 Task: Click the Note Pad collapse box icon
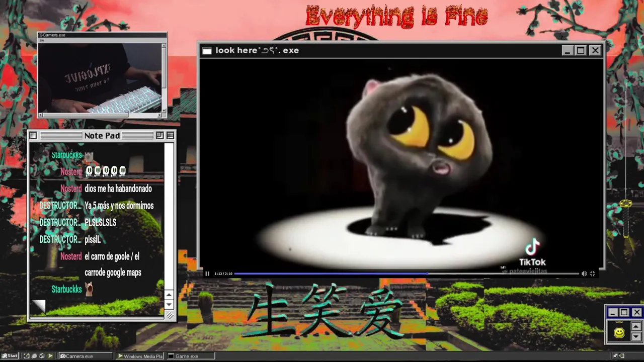[170, 135]
